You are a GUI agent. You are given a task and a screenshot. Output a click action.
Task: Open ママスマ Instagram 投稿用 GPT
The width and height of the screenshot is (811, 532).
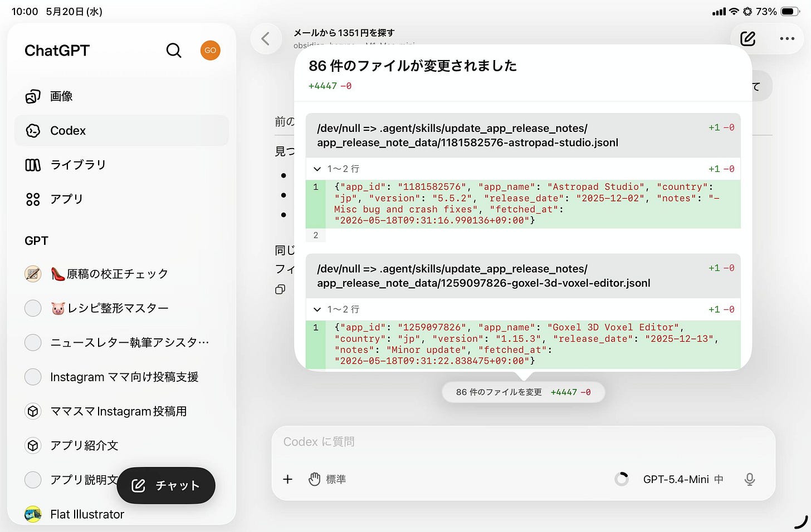[x=121, y=411]
